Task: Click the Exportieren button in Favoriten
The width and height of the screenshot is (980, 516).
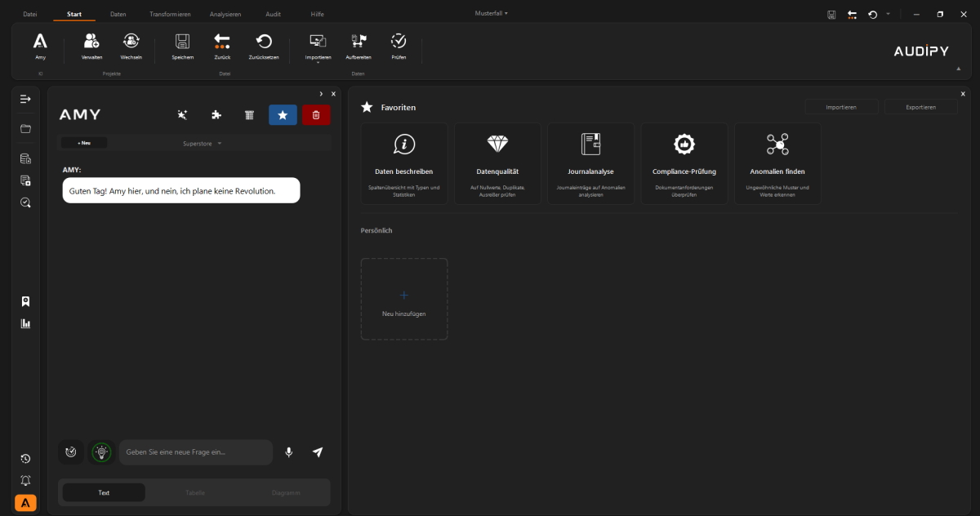Action: [920, 107]
